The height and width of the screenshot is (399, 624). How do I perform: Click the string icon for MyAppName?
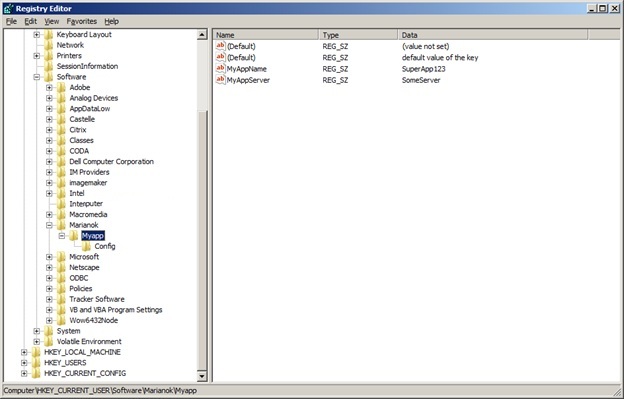click(220, 68)
